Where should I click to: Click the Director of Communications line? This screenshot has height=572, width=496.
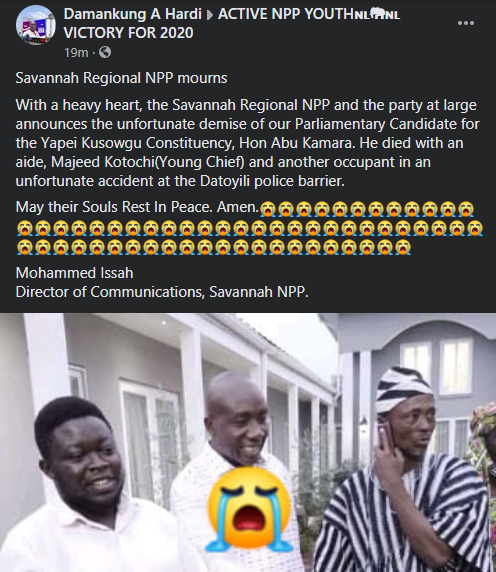pos(162,292)
